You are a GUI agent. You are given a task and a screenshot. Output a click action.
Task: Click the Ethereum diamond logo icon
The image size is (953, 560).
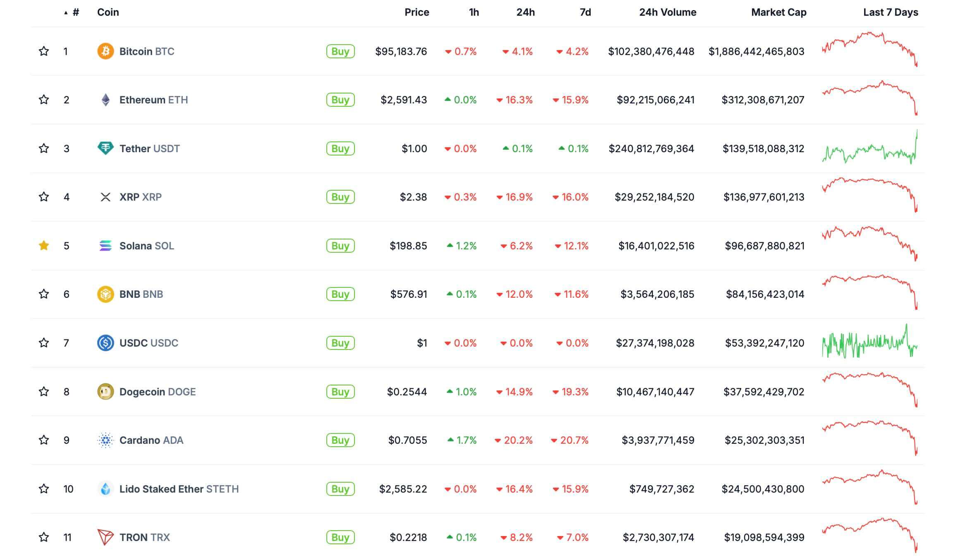[105, 100]
